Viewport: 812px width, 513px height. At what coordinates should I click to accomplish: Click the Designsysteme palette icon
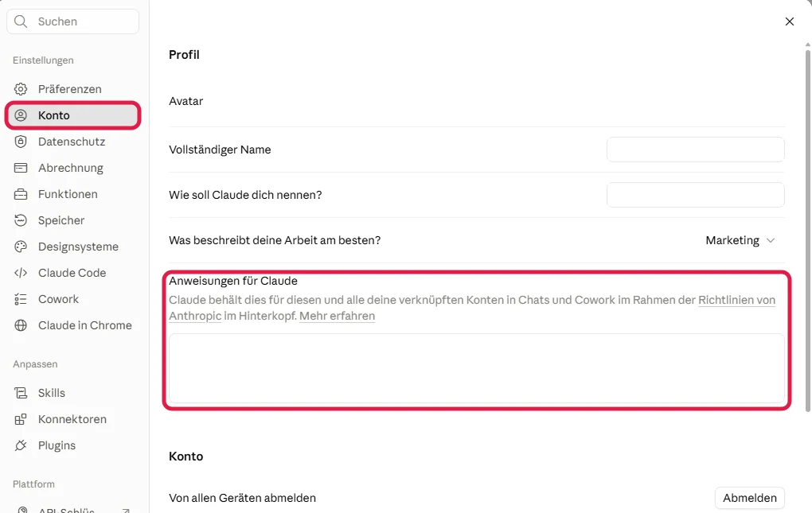pos(21,247)
